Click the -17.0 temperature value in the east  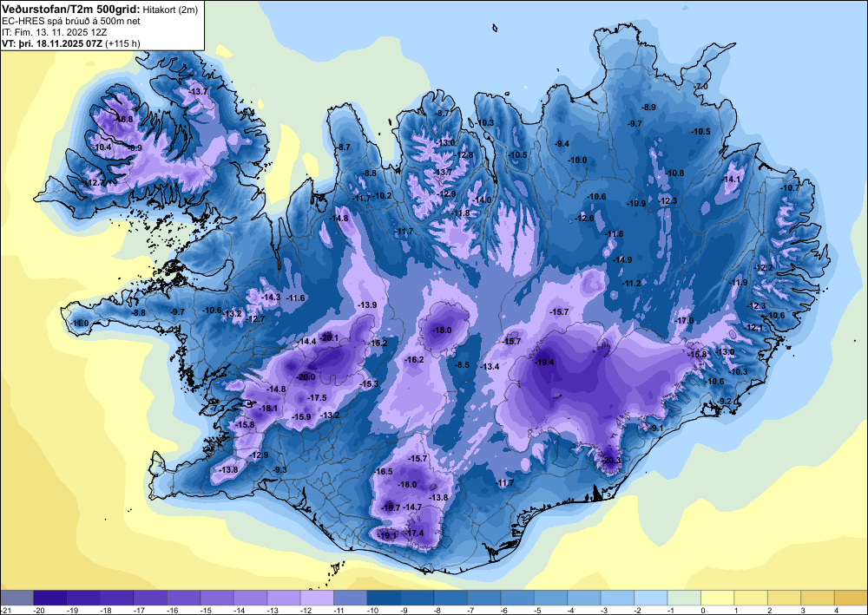684,320
